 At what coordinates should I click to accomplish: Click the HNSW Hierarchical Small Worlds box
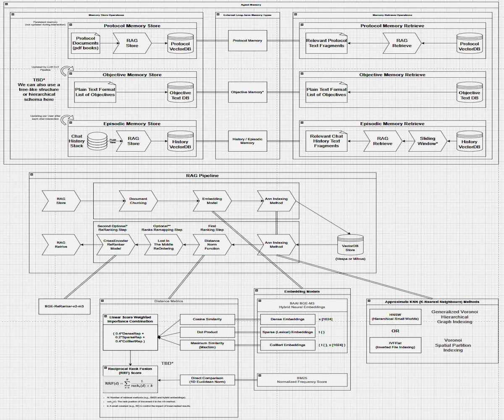click(394, 317)
